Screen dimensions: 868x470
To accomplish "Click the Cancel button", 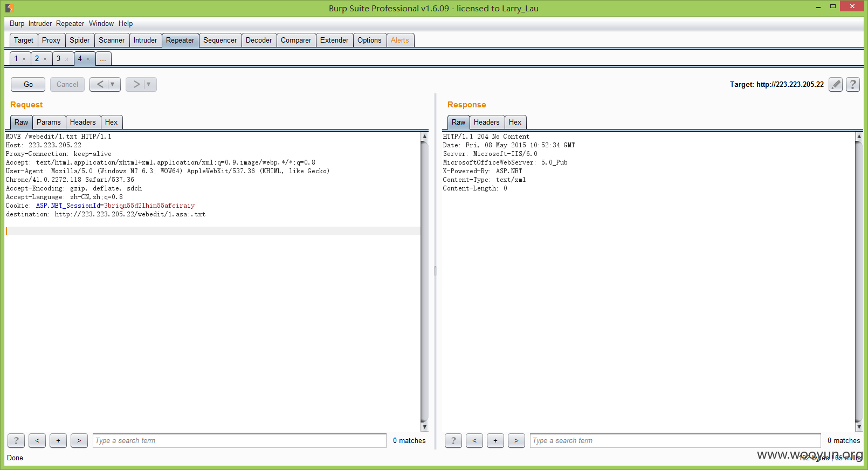I will [x=67, y=85].
